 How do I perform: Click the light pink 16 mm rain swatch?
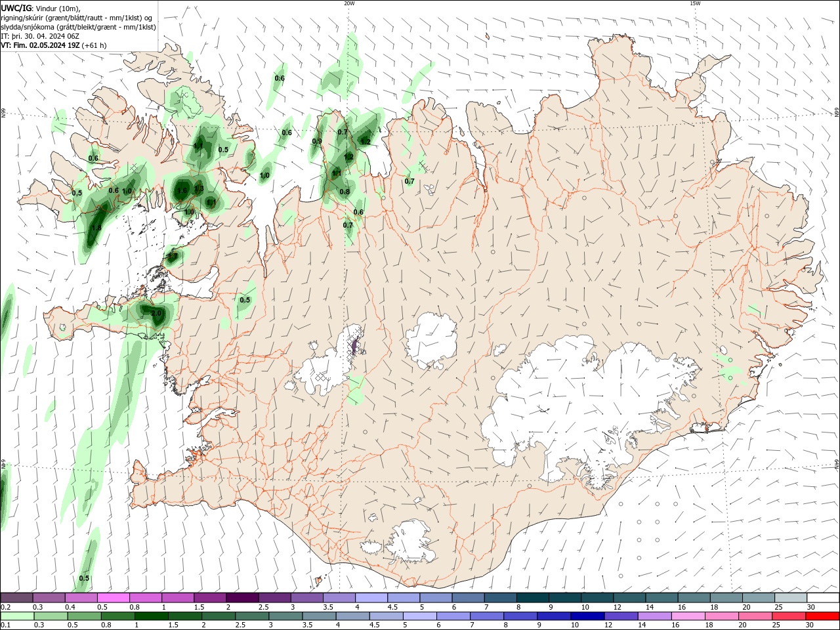coord(688,616)
